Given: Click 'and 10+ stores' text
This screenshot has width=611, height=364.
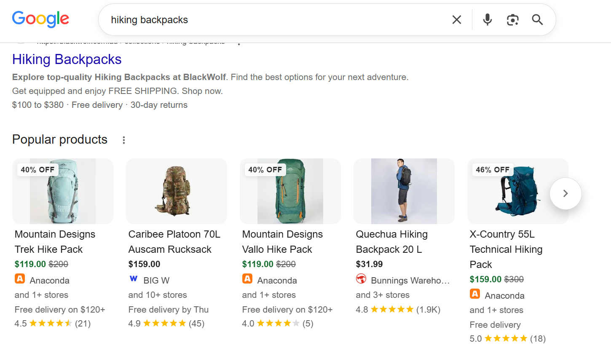Looking at the screenshot, I should [158, 295].
